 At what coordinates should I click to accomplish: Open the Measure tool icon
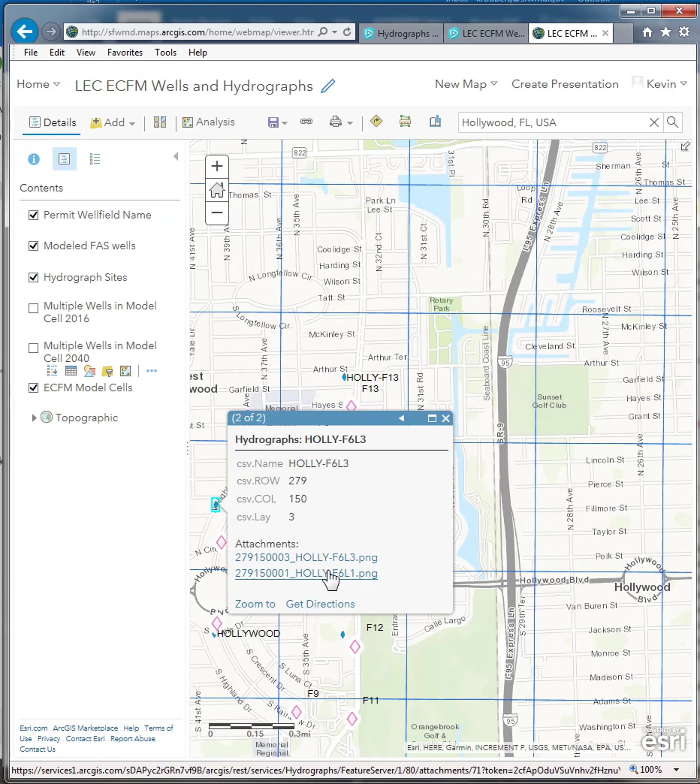(405, 122)
